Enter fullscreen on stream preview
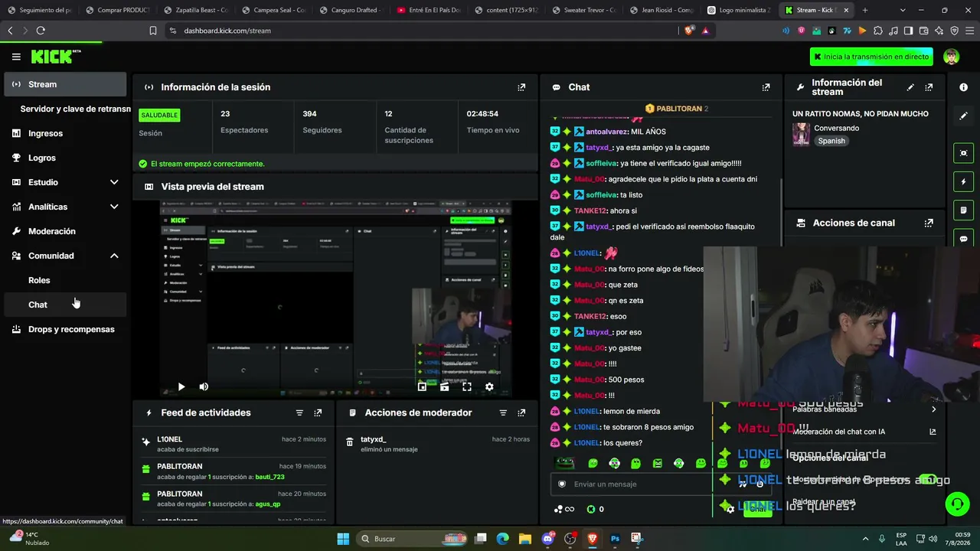Viewport: 980px width, 551px height. tap(467, 387)
